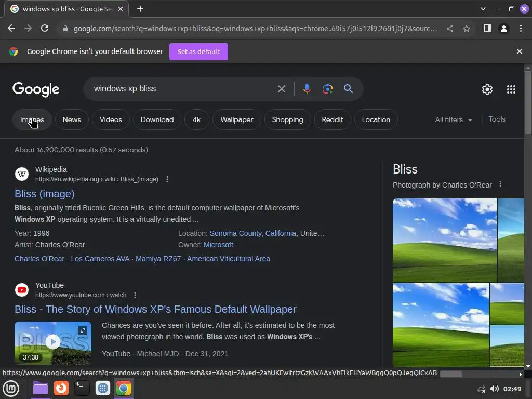Image resolution: width=532 pixels, height=399 pixels.
Task: Select the Reddit filter chip
Action: (332, 120)
